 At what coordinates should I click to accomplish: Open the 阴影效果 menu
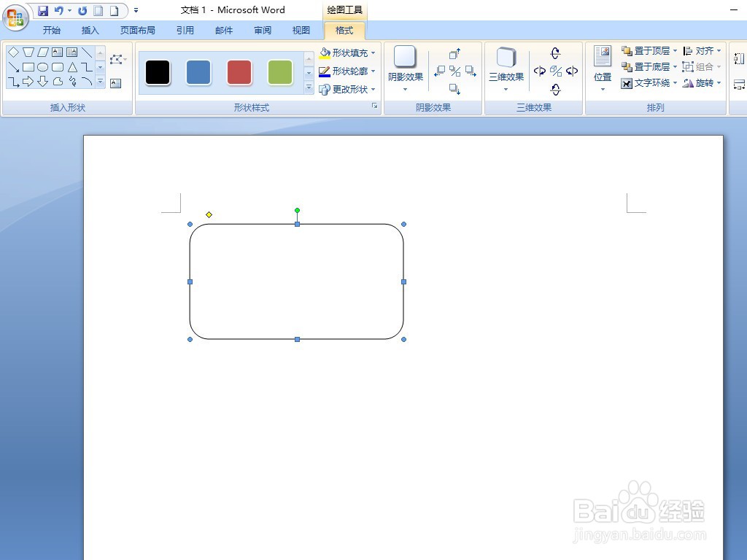[406, 69]
